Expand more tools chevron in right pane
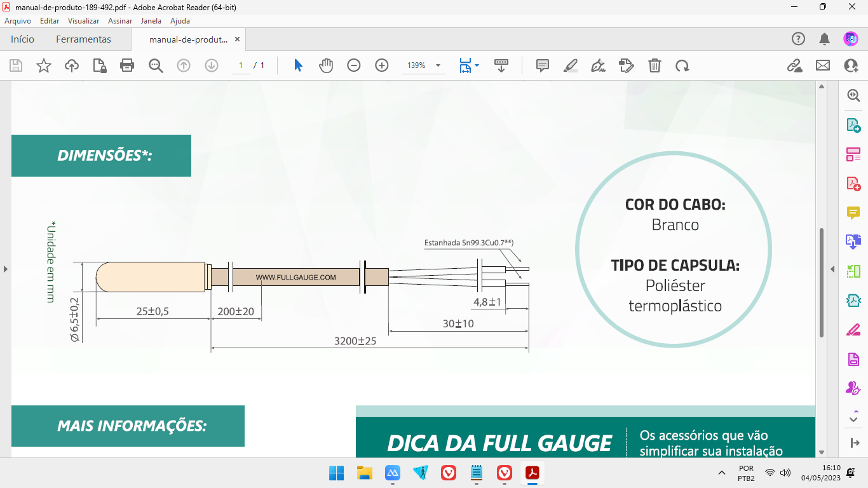The image size is (868, 488). 853,419
